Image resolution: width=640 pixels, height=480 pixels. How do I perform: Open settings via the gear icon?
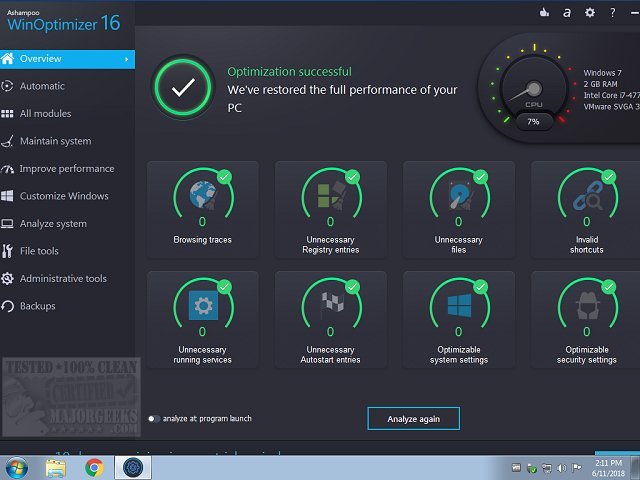coord(590,13)
